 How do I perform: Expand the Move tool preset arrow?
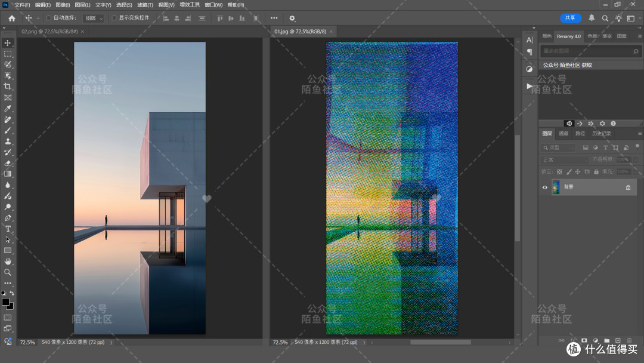(38, 18)
